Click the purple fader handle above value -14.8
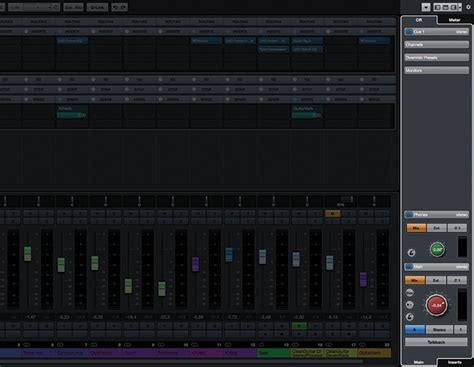The width and height of the screenshot is (474, 367). click(363, 280)
